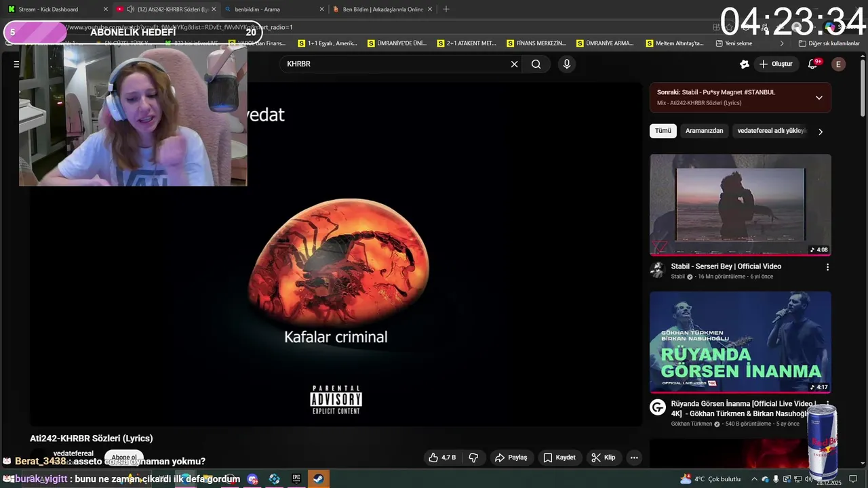Search YouTube with the magnifier icon
Viewport: 868px width, 488px height.
click(536, 64)
